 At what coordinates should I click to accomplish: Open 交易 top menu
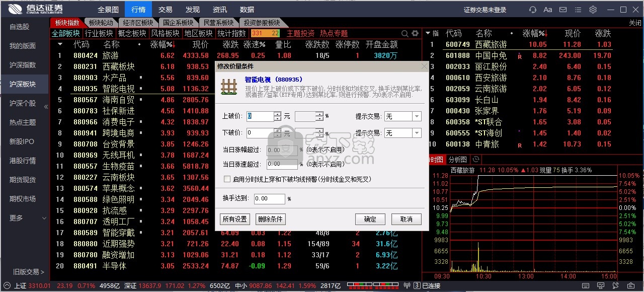(x=165, y=10)
